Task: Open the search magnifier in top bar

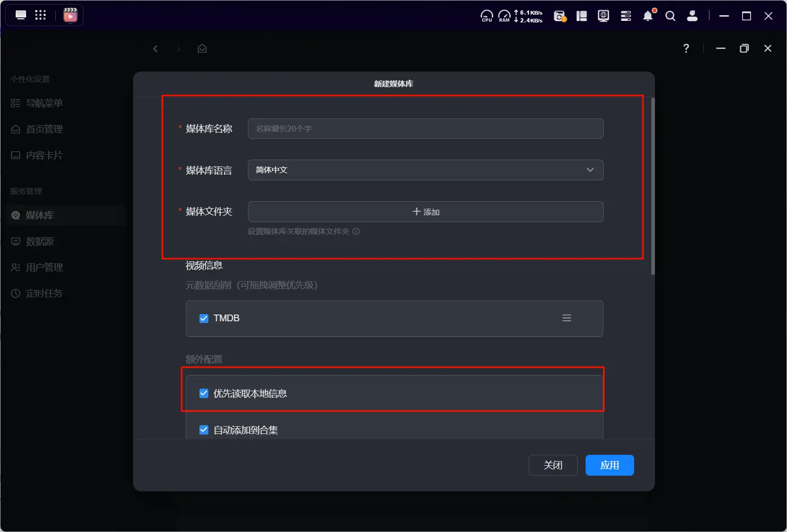Action: pyautogui.click(x=670, y=16)
